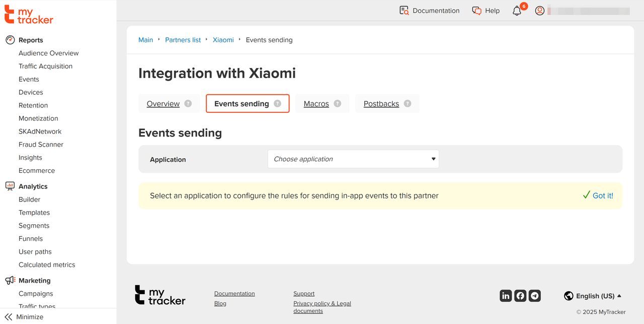Open Funnels under Analytics section

pos(31,239)
